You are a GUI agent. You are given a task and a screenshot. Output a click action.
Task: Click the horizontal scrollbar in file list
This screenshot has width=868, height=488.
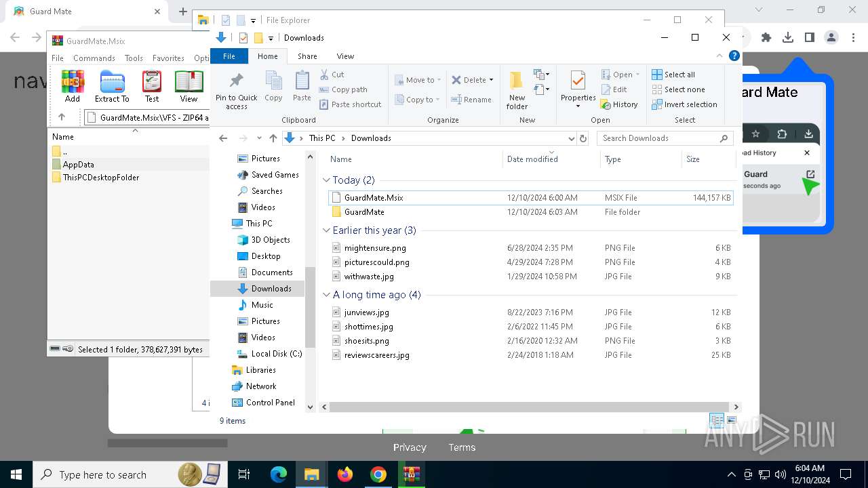[x=530, y=407]
